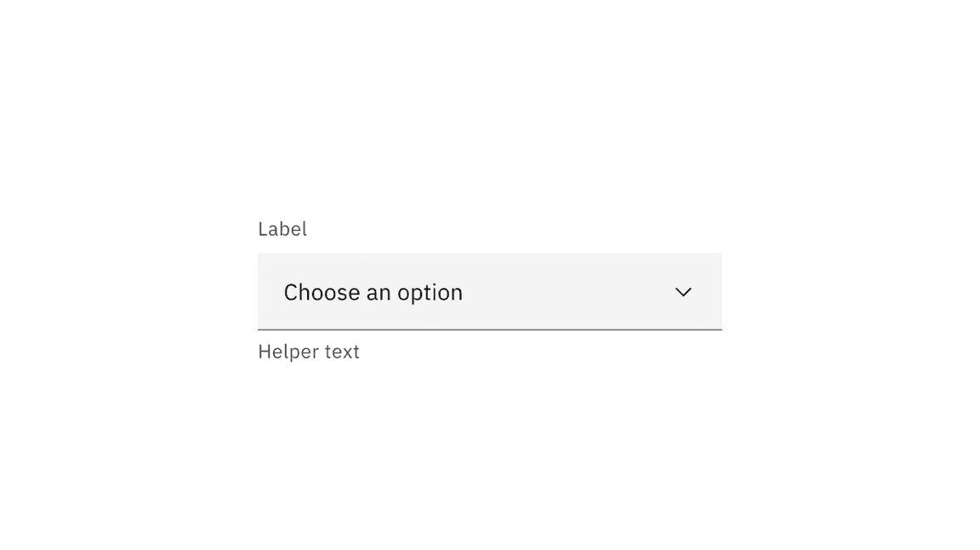Click the word 'text' in the helper caption
The height and width of the screenshot is (550, 980).
pos(342,352)
